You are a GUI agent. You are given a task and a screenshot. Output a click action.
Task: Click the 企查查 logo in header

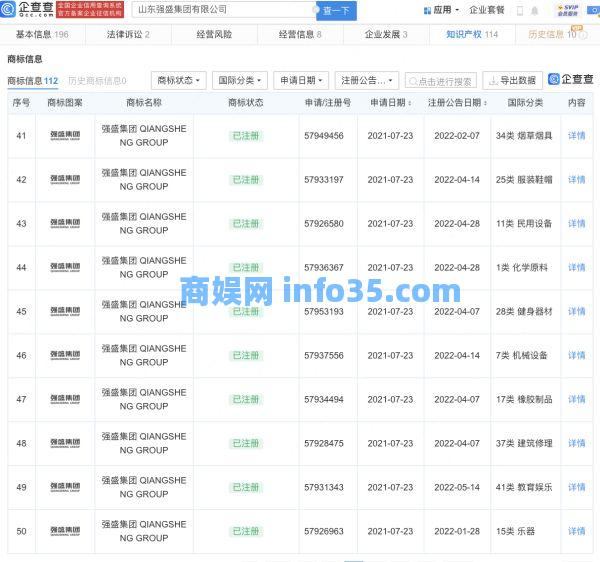[x=27, y=10]
